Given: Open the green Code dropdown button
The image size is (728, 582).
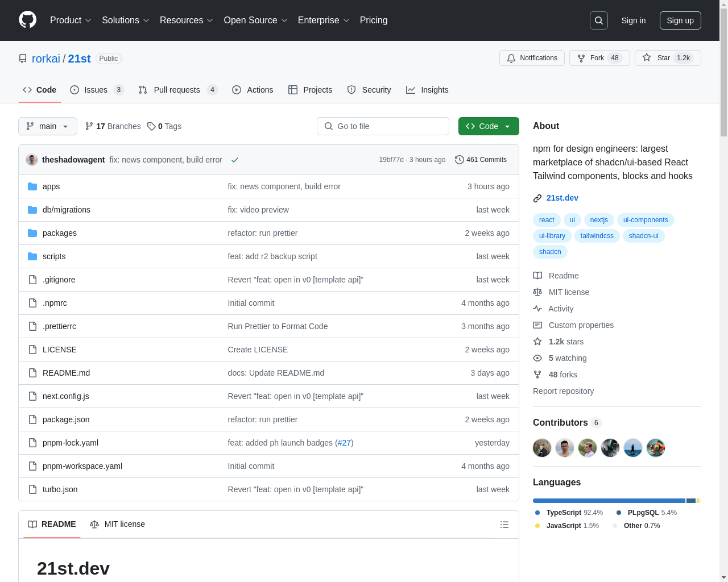Looking at the screenshot, I should 489,126.
